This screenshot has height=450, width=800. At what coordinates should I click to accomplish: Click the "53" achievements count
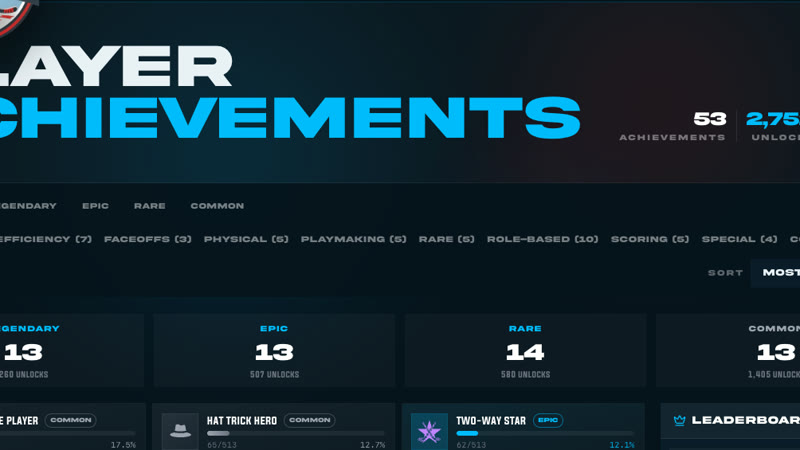click(x=710, y=119)
